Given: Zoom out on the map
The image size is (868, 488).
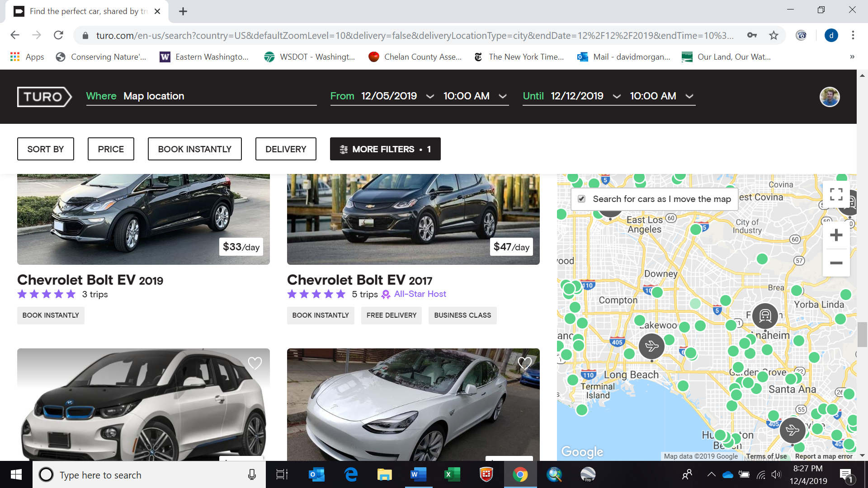Looking at the screenshot, I should coord(836,263).
